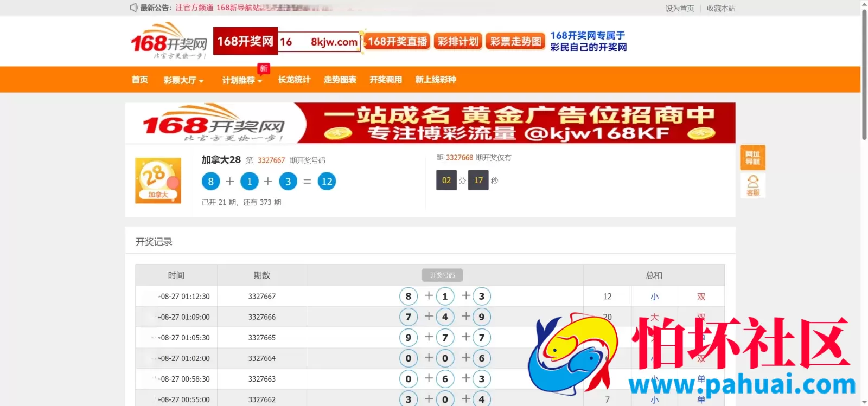Open the 客服 support sidebar icon
Screen dimensions: 868x406
tap(752, 185)
